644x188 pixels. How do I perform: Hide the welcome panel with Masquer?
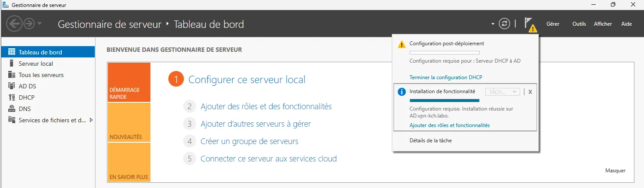point(615,171)
